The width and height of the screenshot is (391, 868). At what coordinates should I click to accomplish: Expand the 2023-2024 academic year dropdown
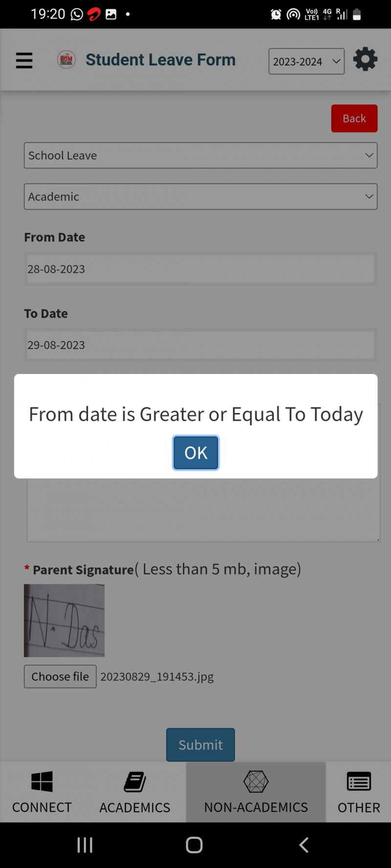coord(306,62)
